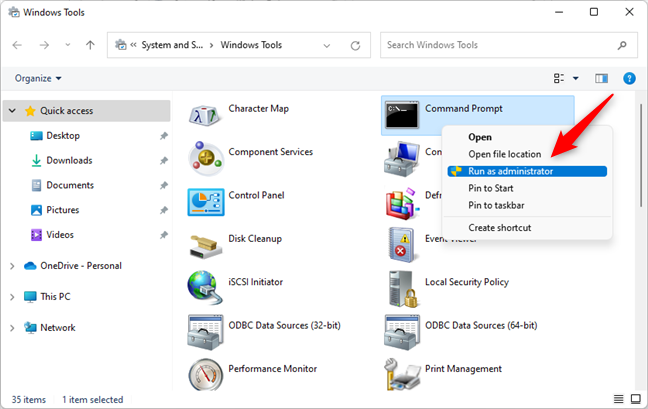Viewport: 648px width, 409px height.
Task: Select the Command Prompt icon
Action: [x=402, y=114]
